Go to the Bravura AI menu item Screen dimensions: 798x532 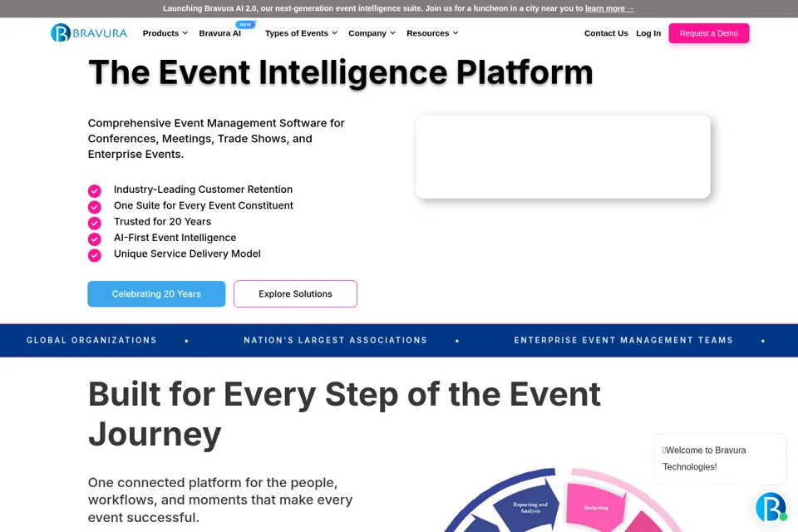point(219,33)
